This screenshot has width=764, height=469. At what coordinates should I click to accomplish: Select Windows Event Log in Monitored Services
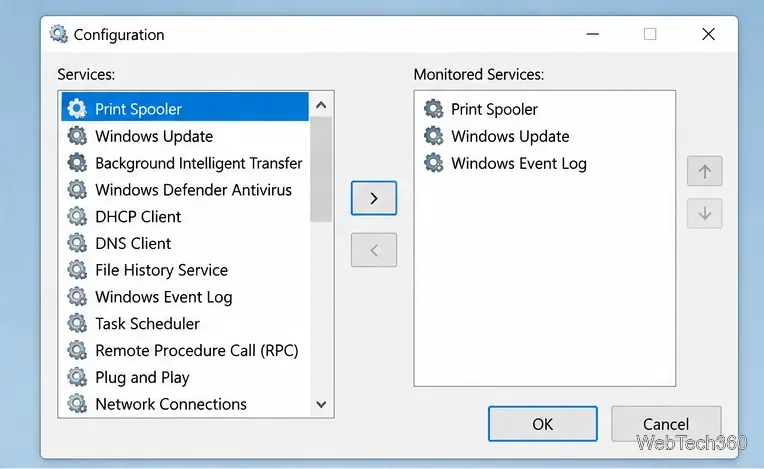(x=544, y=163)
